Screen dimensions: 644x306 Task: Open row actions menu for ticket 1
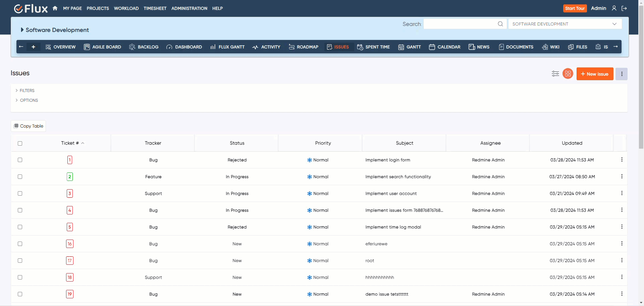622,160
